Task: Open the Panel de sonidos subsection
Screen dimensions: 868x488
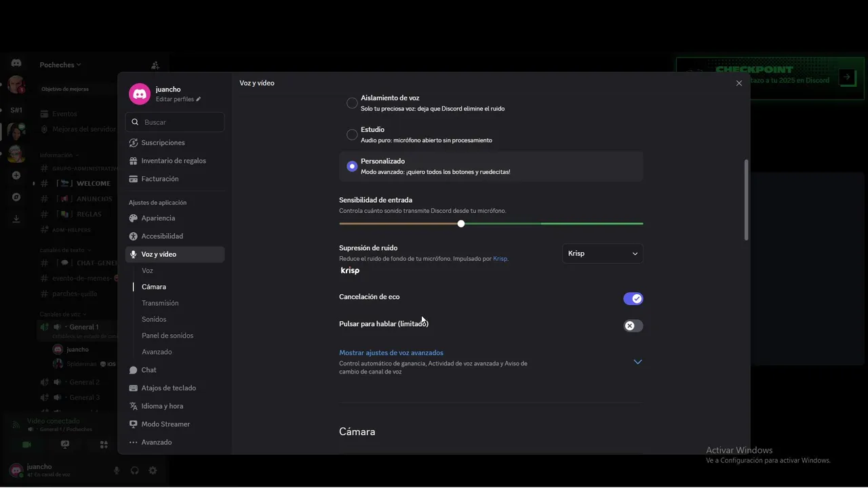Action: point(167,335)
